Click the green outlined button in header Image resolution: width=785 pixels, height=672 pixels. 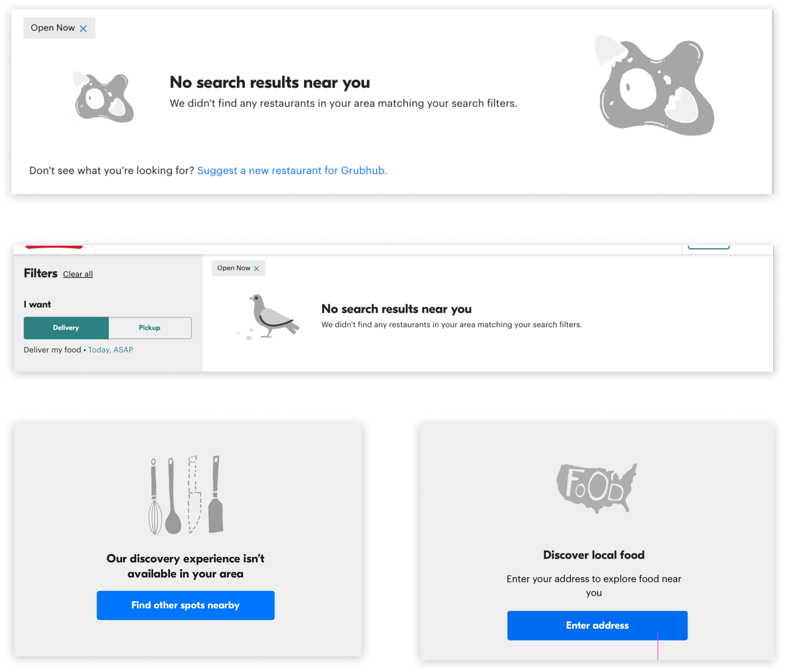point(709,247)
